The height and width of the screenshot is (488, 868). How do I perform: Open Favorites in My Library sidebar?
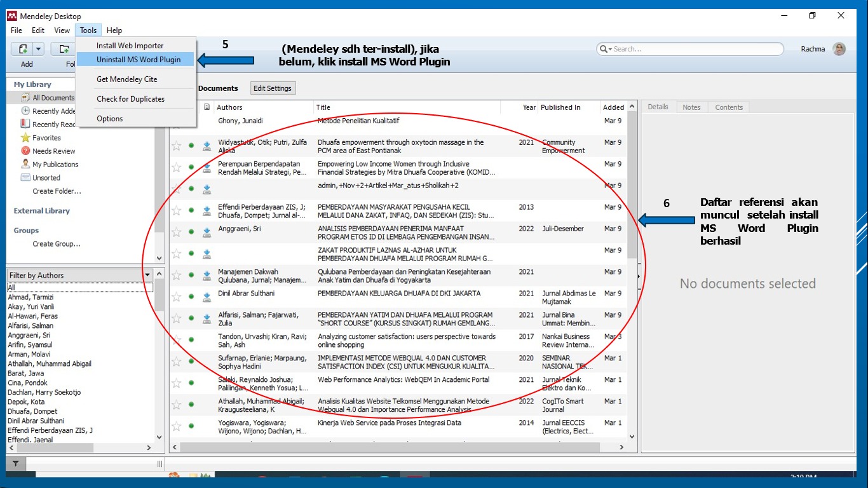click(48, 137)
